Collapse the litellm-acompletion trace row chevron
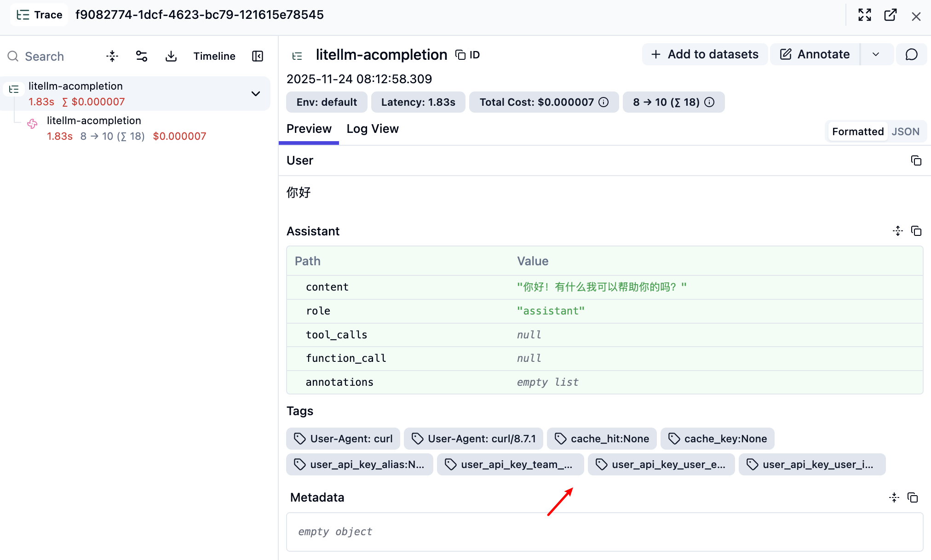 [x=255, y=93]
